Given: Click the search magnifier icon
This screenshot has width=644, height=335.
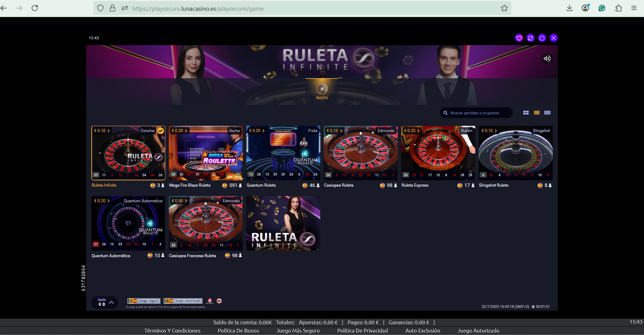Looking at the screenshot, I should [x=445, y=113].
